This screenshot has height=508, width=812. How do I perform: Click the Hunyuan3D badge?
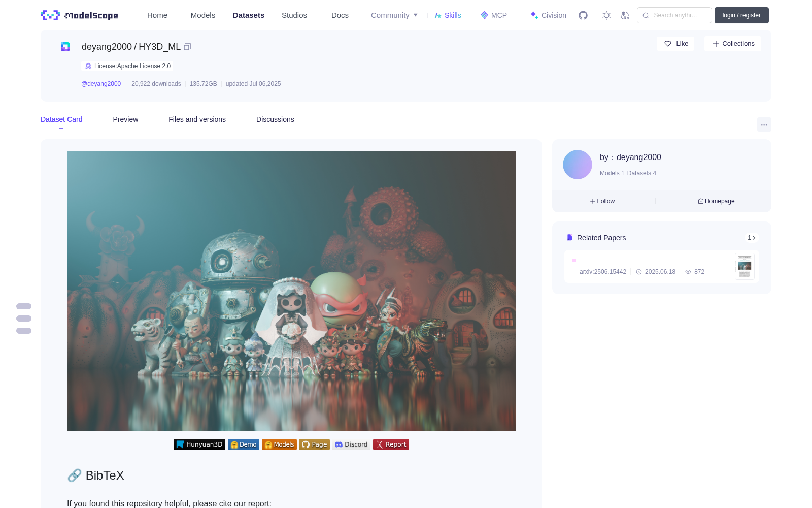199,444
